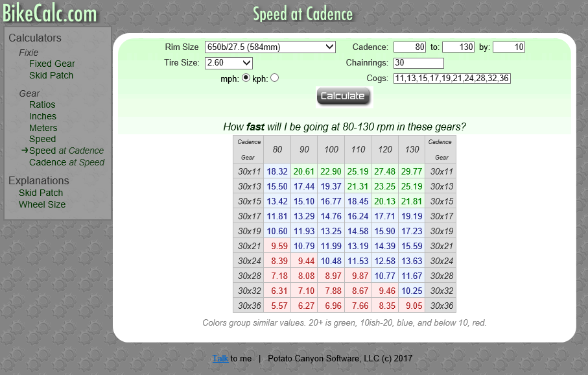Open Wheel Size explanation page
Viewport: 588px width, 375px height.
pos(42,204)
